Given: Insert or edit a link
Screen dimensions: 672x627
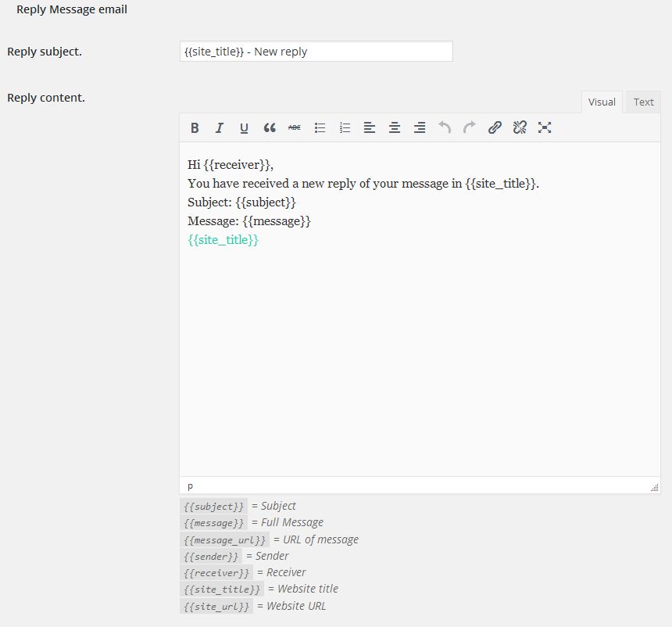Looking at the screenshot, I should tap(495, 128).
